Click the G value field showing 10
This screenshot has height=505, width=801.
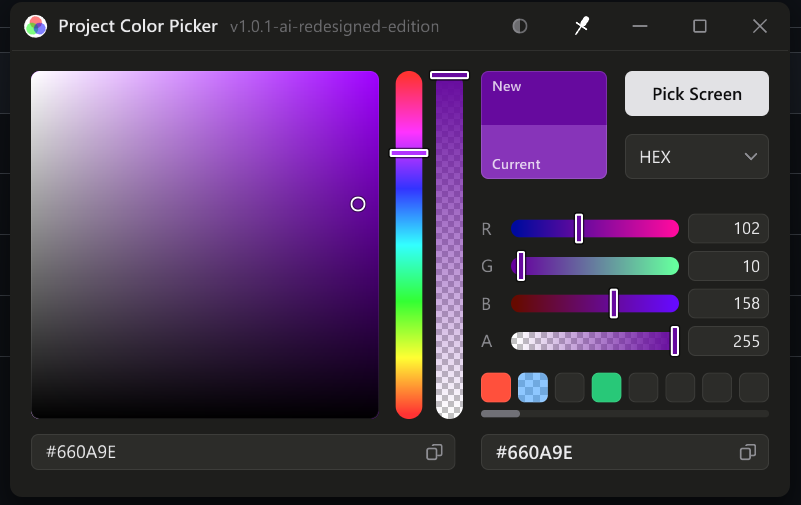[728, 266]
